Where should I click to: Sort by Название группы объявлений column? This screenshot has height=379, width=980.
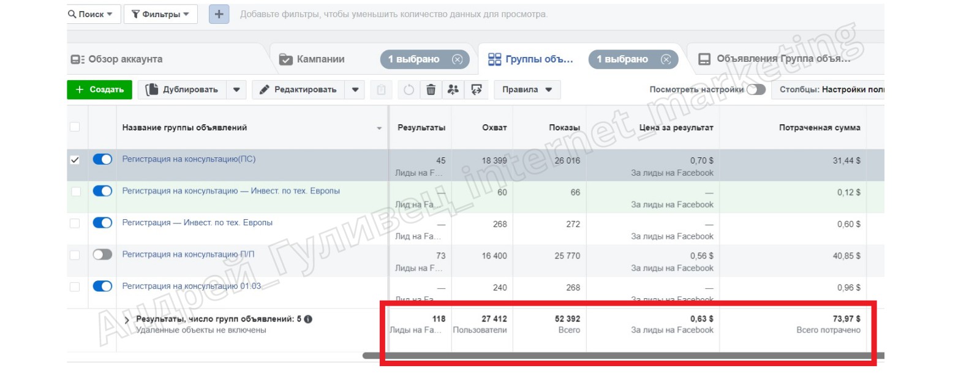[x=184, y=127]
